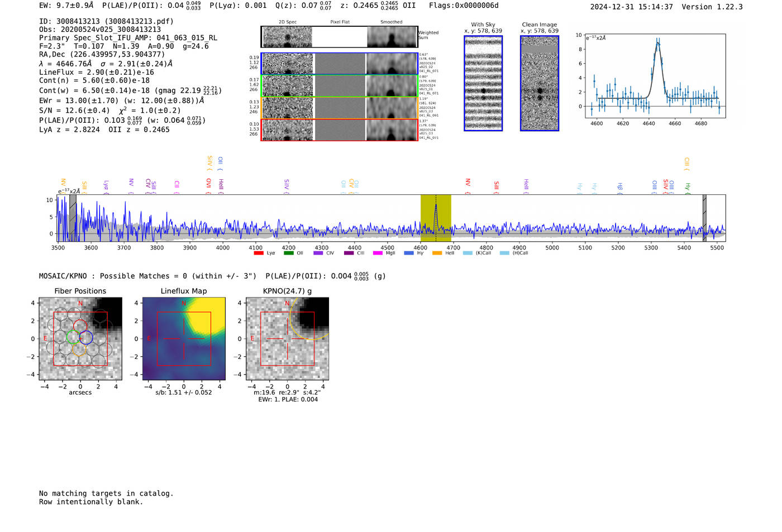
Task: Select 2D Spec cutout in blue-bordered row
Action: click(287, 64)
